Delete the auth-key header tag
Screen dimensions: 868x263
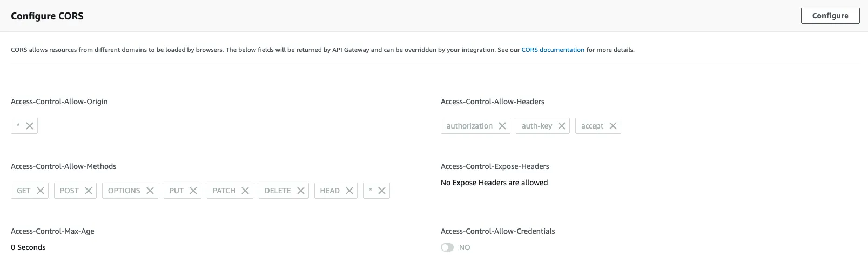click(562, 126)
